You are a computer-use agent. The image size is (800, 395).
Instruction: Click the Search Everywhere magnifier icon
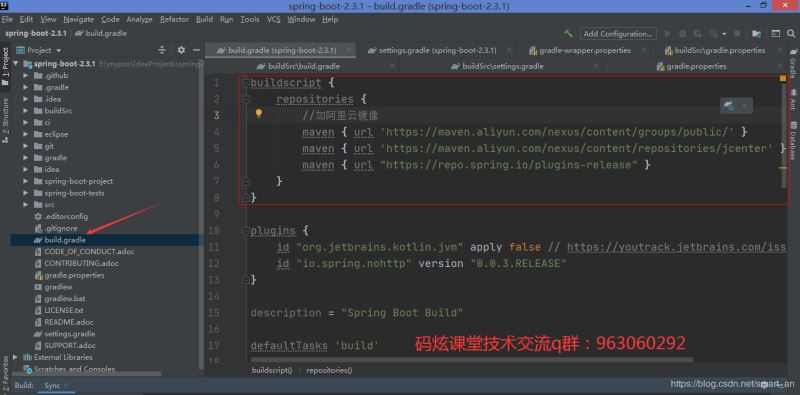click(791, 34)
